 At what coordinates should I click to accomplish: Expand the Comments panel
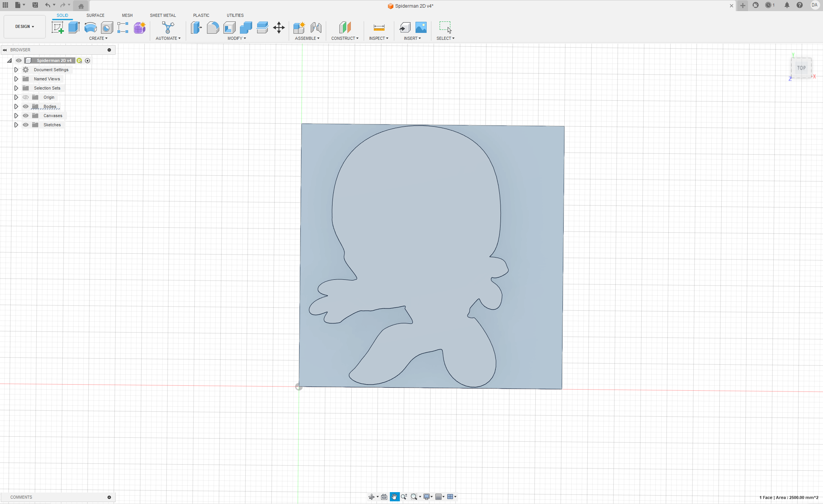point(109,497)
